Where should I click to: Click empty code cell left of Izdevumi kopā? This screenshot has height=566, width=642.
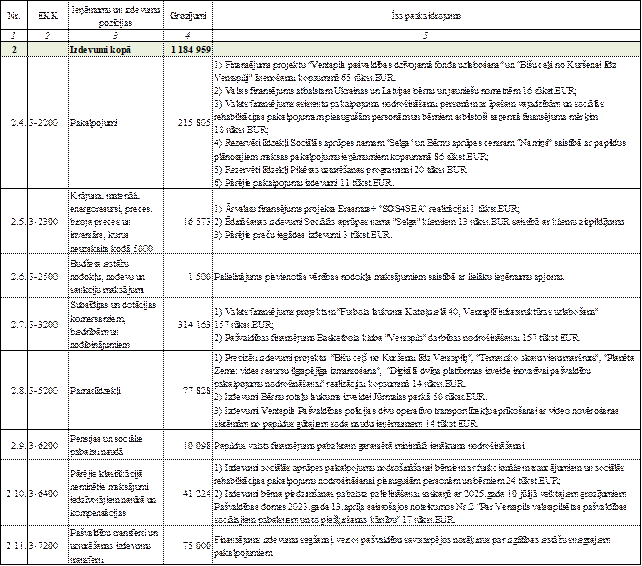(48, 49)
